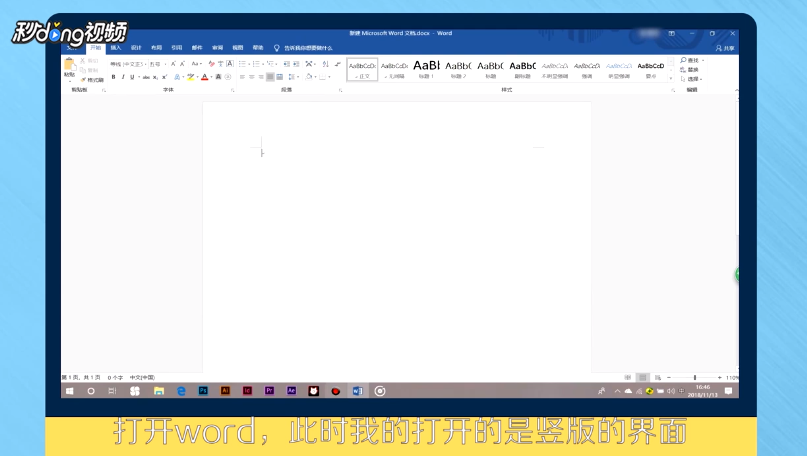Decrease font size with the smaller A icon
This screenshot has width=807, height=456.
pyautogui.click(x=182, y=64)
